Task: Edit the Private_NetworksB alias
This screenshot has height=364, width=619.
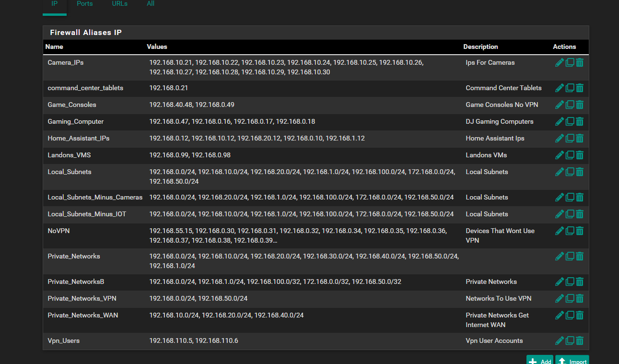Action: point(559,282)
